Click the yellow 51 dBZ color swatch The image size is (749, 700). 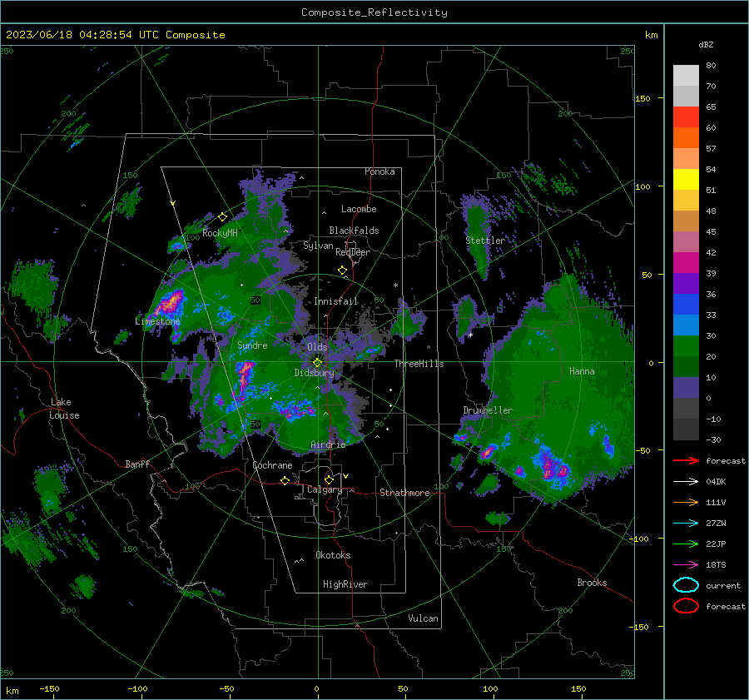click(686, 180)
